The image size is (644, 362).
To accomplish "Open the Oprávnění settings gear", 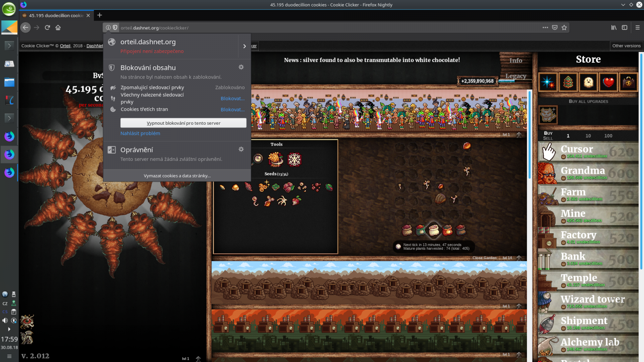I will (241, 149).
